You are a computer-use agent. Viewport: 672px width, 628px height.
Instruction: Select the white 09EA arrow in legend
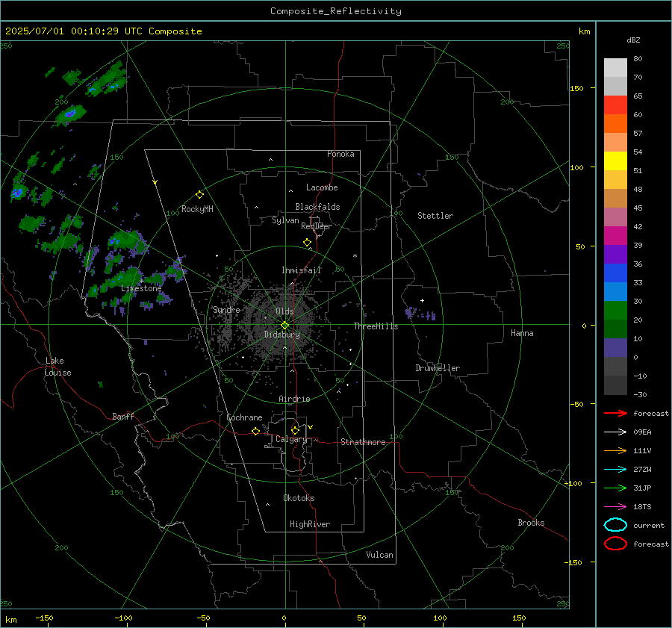click(615, 432)
